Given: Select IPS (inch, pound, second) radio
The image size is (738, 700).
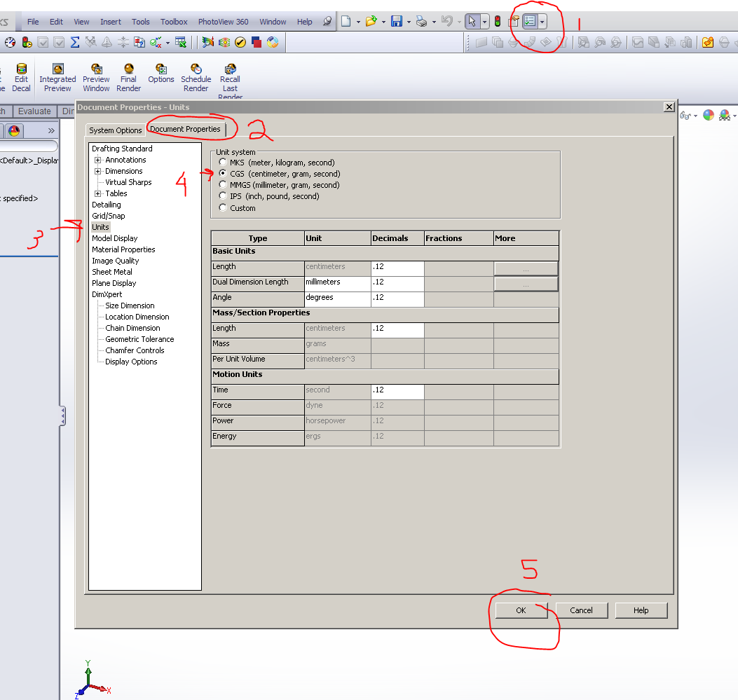Looking at the screenshot, I should pyautogui.click(x=223, y=196).
